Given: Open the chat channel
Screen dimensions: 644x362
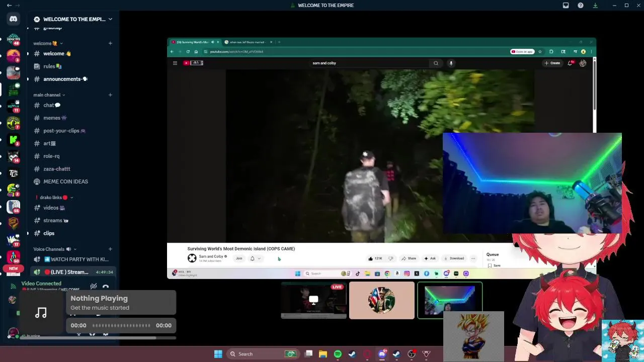Looking at the screenshot, I should (x=73, y=105).
